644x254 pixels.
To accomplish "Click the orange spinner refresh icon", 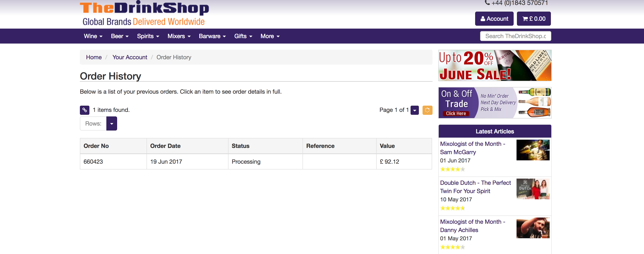I will click(x=427, y=110).
